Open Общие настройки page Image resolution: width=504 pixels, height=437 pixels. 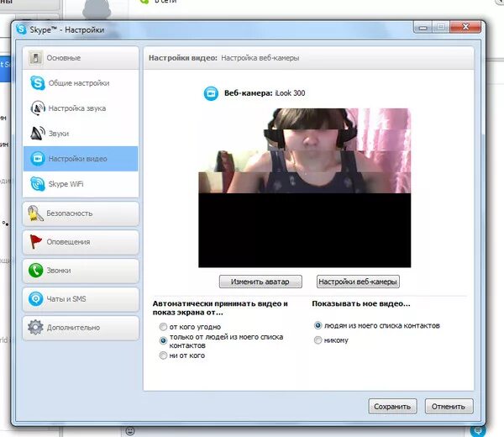81,83
